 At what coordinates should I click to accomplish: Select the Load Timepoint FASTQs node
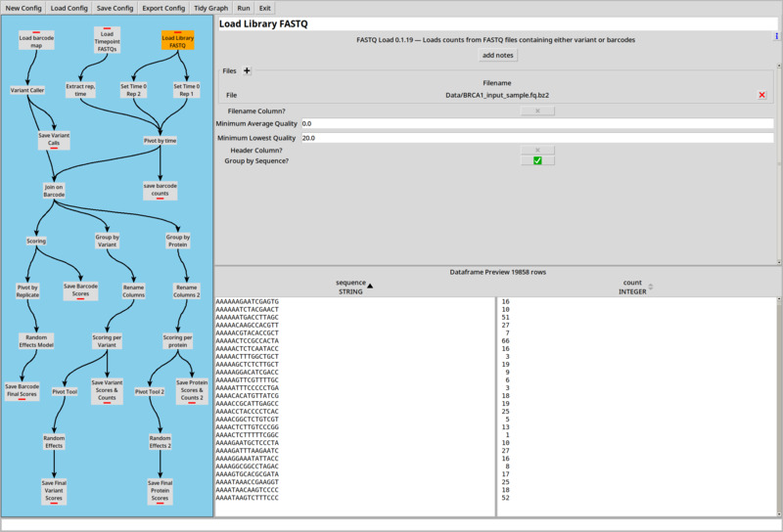click(107, 41)
